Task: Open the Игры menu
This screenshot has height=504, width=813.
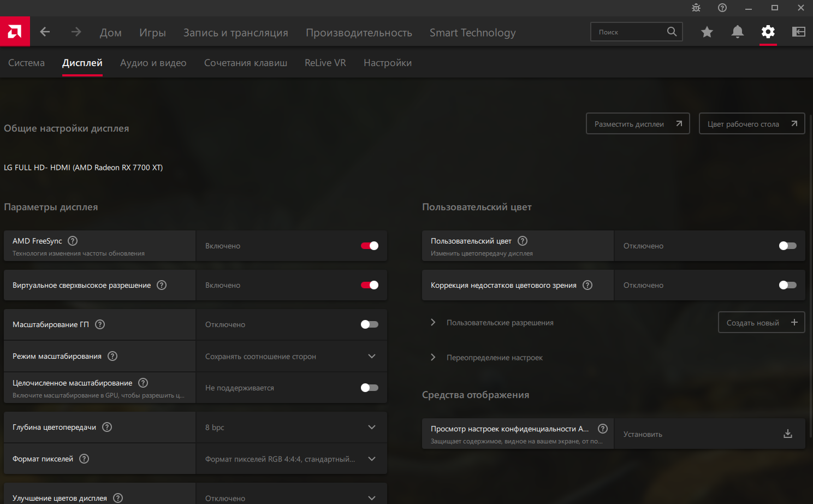Action: (x=152, y=33)
